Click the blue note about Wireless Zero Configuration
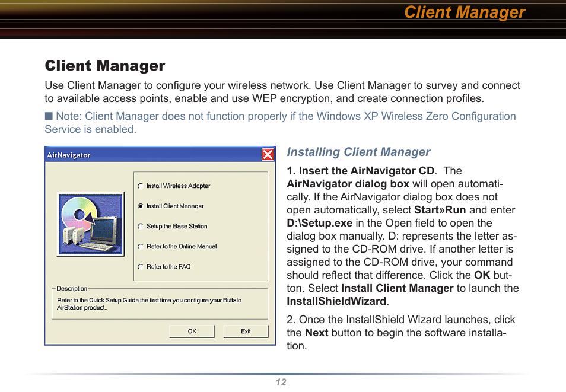The image size is (566, 392). pos(281,123)
